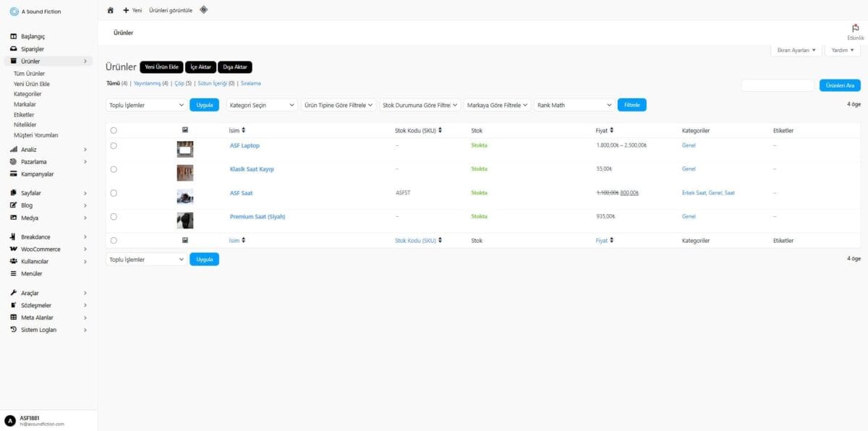Screen dimensions: 868x431
Task: Open the Etkinlik flag icon
Action: (x=856, y=28)
